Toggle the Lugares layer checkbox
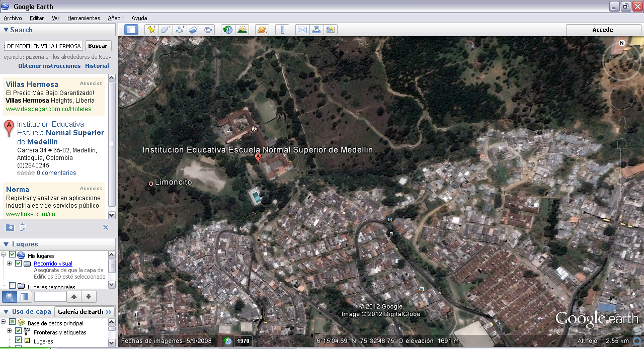 tap(19, 340)
